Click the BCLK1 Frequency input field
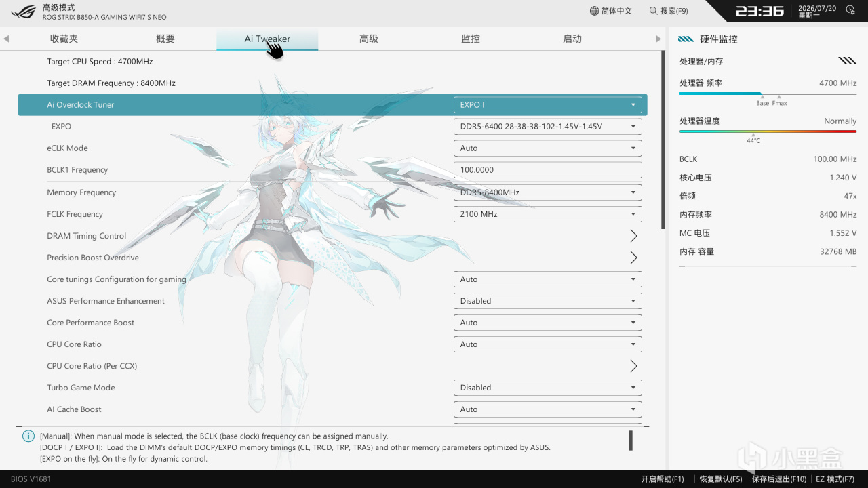Screen dimensions: 868x488 tap(547, 170)
